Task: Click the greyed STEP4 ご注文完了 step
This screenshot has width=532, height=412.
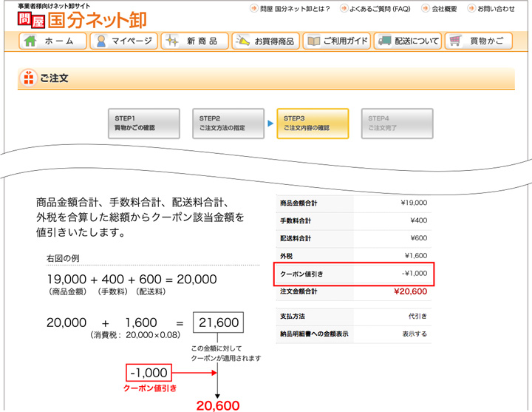Action: (x=397, y=124)
